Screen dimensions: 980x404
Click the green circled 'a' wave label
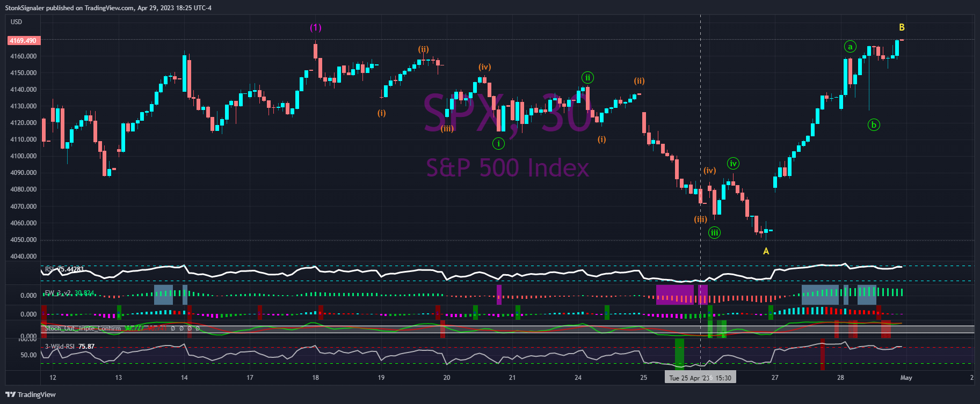[850, 47]
